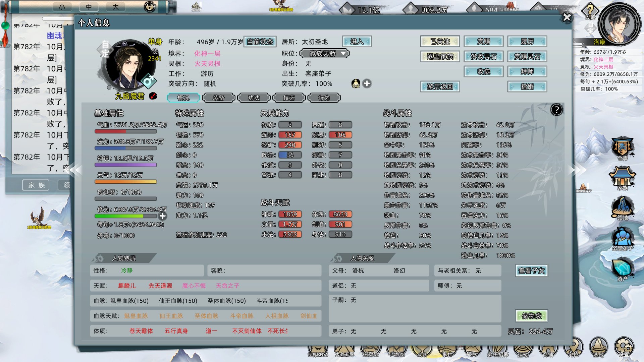Screen dimensions: 644x362
Task: Click the 定位 locate icon
Action: tap(573, 347)
